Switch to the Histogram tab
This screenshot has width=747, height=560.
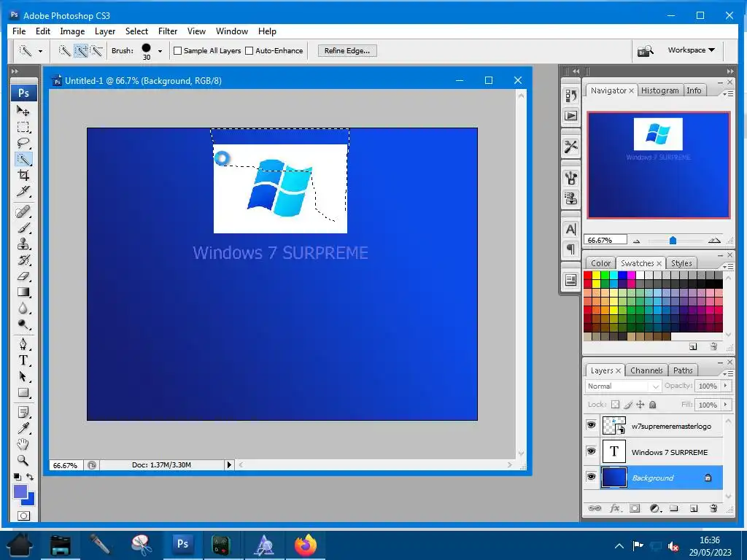pyautogui.click(x=659, y=90)
